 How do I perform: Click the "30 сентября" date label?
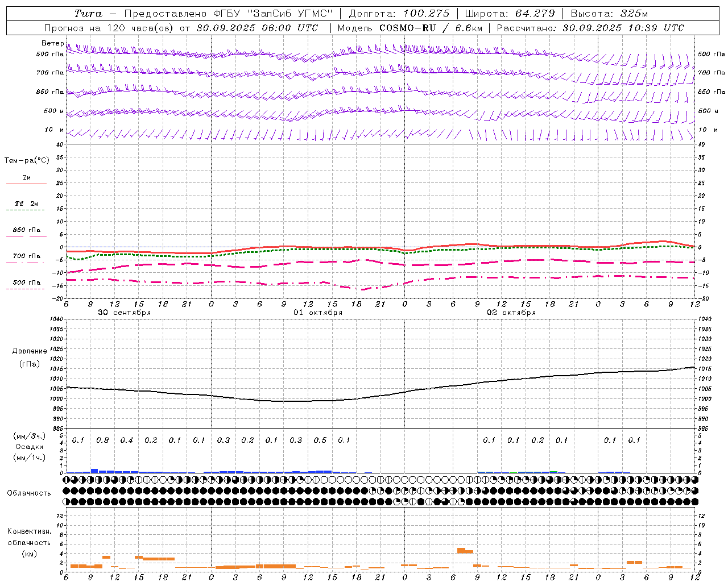click(x=125, y=313)
